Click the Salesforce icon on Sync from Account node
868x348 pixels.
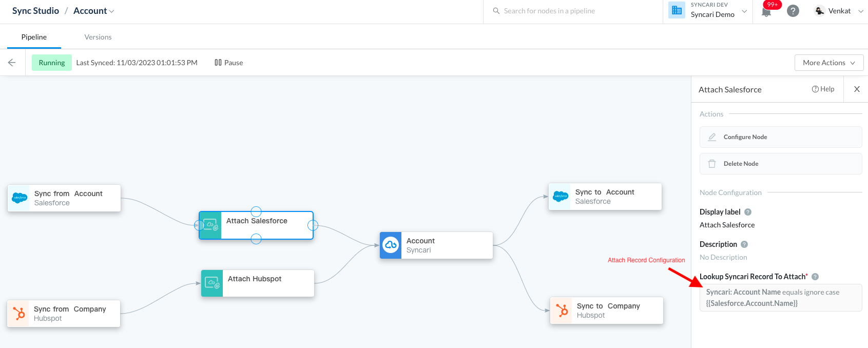[x=20, y=198]
